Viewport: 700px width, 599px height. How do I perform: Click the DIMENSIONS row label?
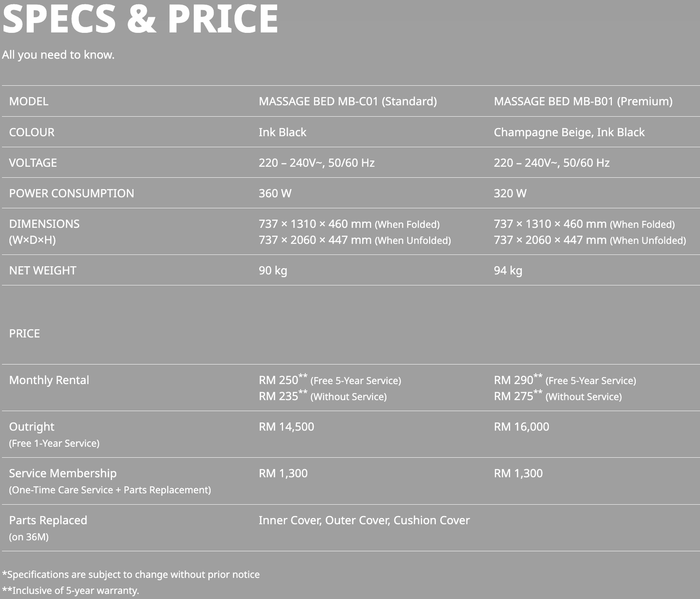pos(44,224)
